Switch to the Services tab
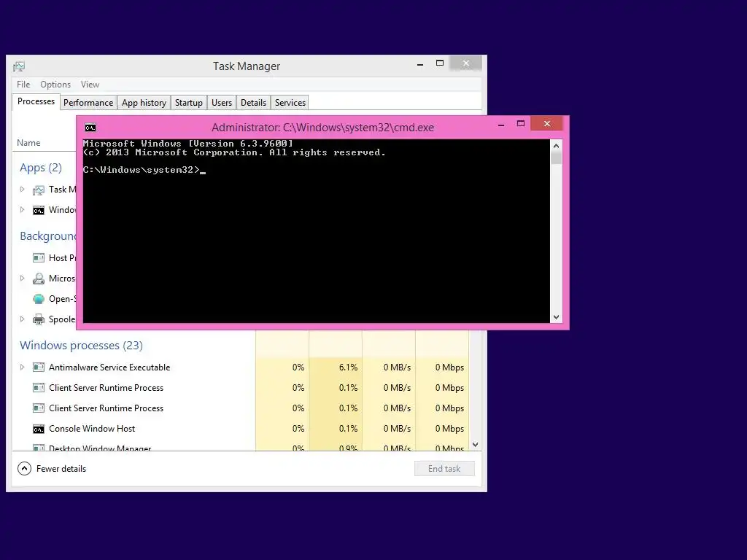 [x=290, y=103]
